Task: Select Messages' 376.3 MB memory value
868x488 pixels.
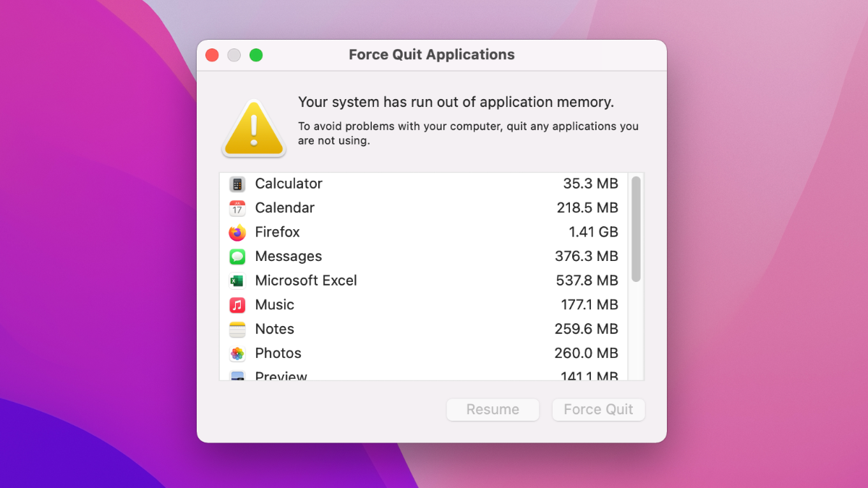Action: pos(587,257)
